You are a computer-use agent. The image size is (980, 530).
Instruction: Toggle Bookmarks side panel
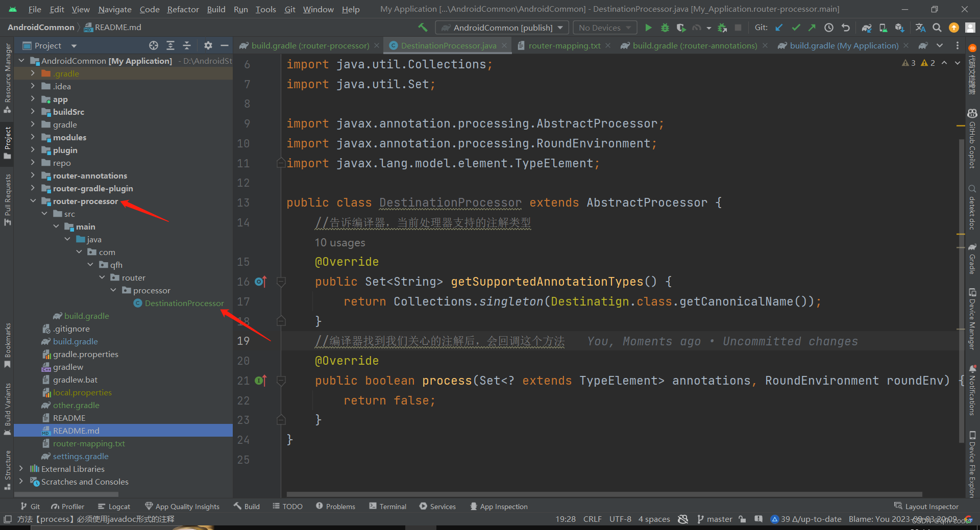click(x=7, y=345)
